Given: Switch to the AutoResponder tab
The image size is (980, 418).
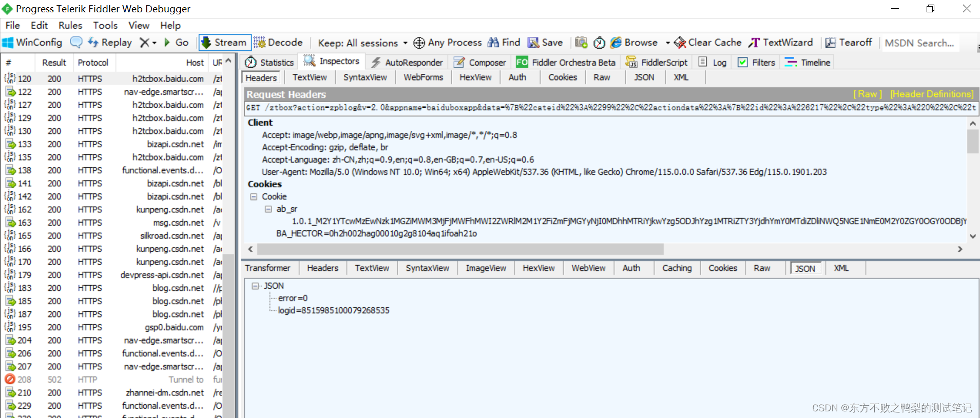Looking at the screenshot, I should 407,62.
